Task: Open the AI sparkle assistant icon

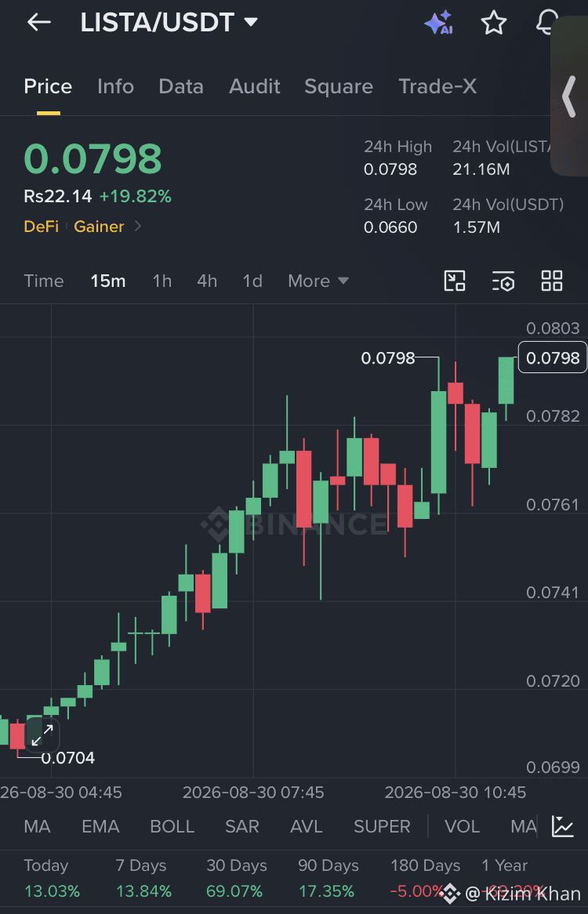Action: (439, 23)
